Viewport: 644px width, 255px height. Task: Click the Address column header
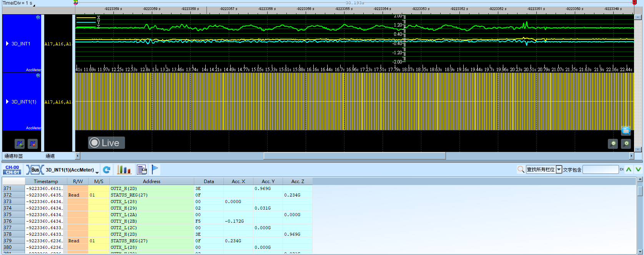(x=151, y=181)
